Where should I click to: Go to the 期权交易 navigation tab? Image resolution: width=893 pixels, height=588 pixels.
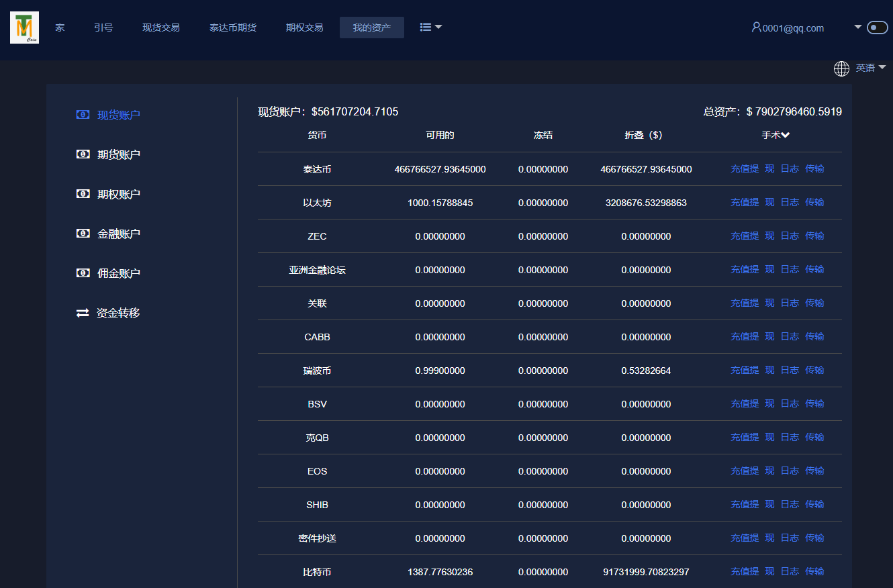coord(304,28)
